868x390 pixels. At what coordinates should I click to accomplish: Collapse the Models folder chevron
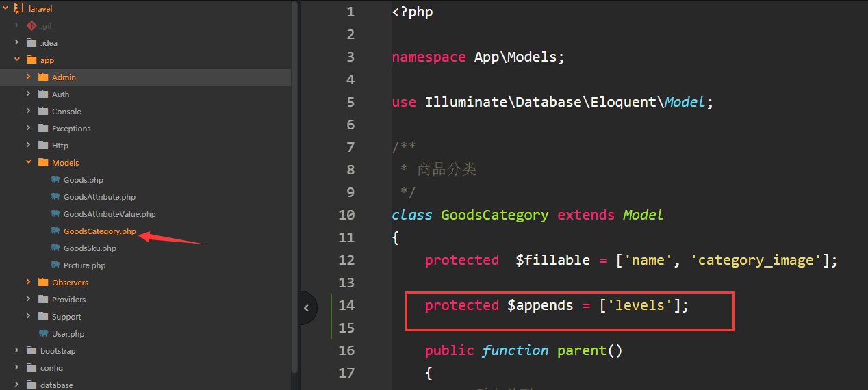(x=29, y=163)
